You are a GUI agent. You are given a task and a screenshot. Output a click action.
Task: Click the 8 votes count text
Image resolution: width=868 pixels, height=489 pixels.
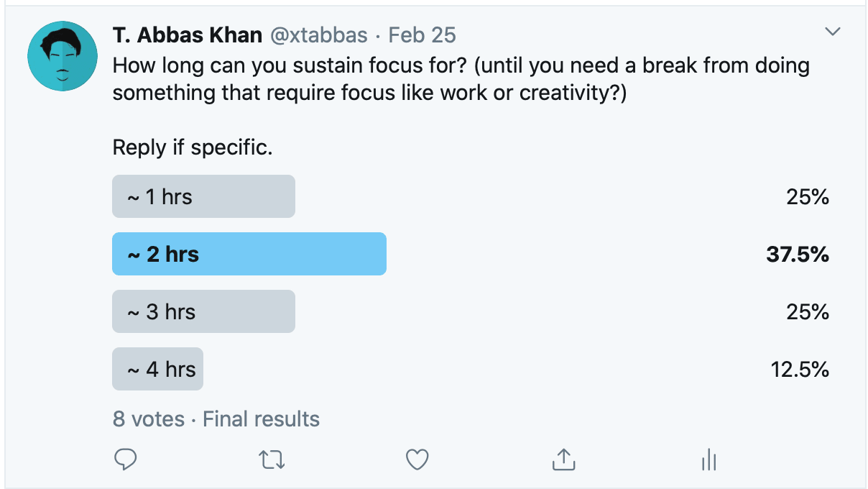pyautogui.click(x=148, y=419)
